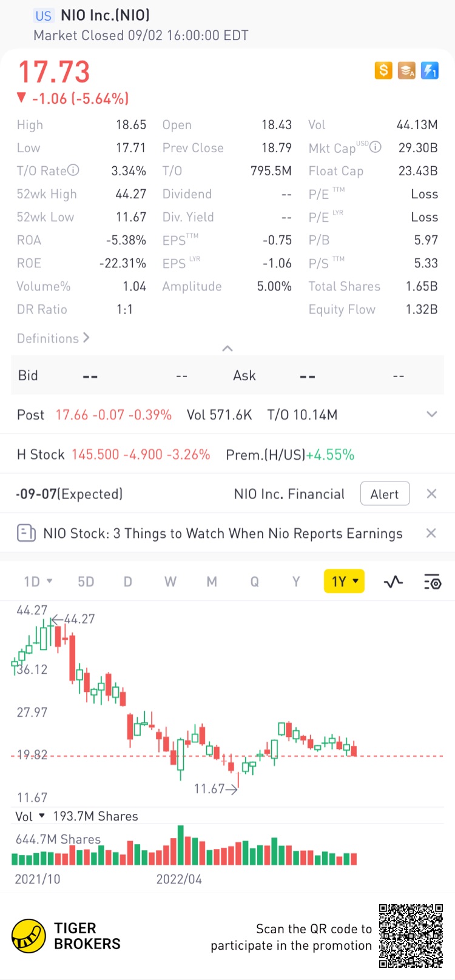Screen dimensions: 455x980
Task: Switch to the 5D chart tab
Action: click(86, 582)
